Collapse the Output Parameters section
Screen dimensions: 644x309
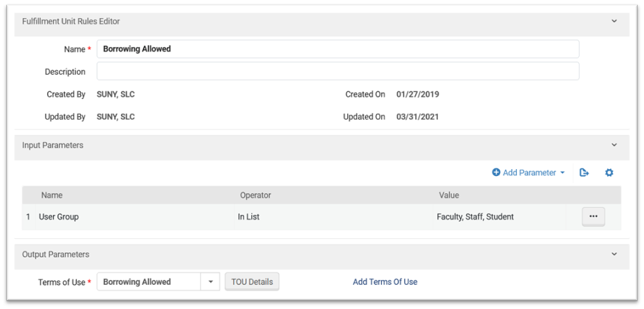tap(614, 254)
